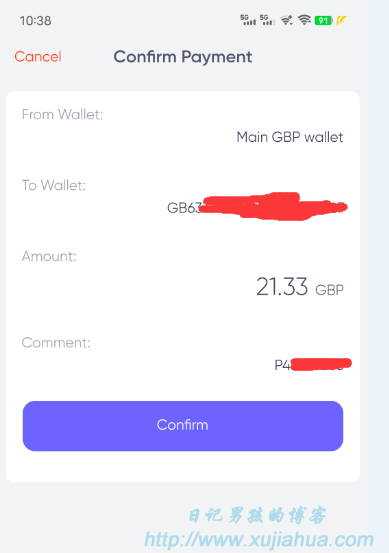This screenshot has width=389, height=553.
Task: Tap the Cancel link
Action: point(38,56)
